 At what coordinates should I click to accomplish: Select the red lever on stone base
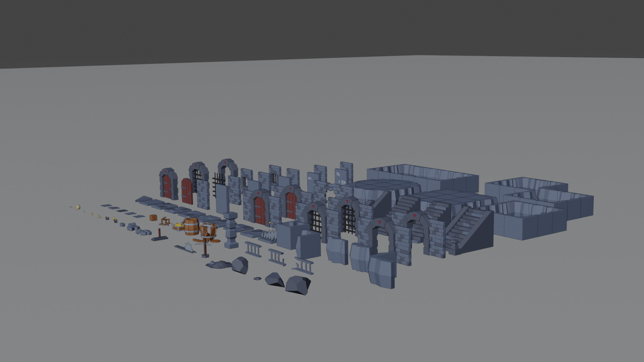(159, 235)
